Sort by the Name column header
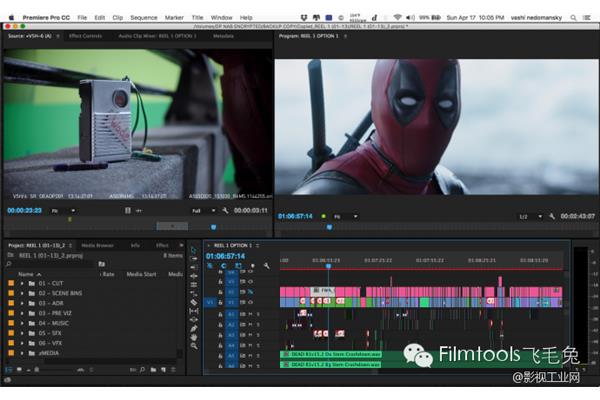Viewport: 600px width, 400px height. coord(26,274)
